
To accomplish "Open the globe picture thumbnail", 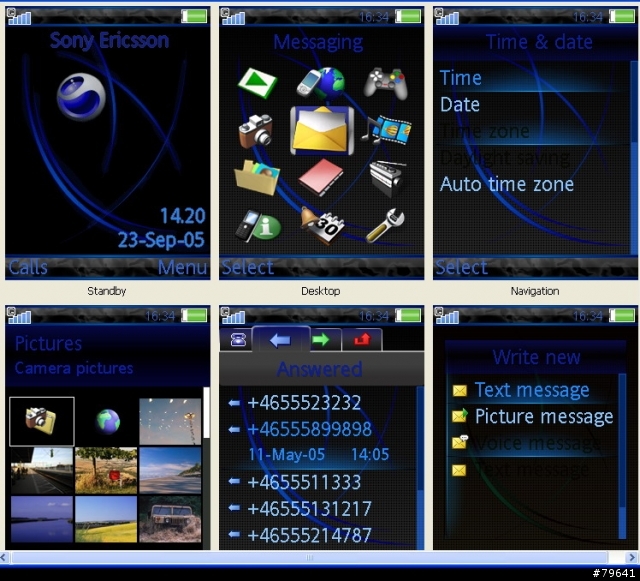I will pyautogui.click(x=107, y=421).
